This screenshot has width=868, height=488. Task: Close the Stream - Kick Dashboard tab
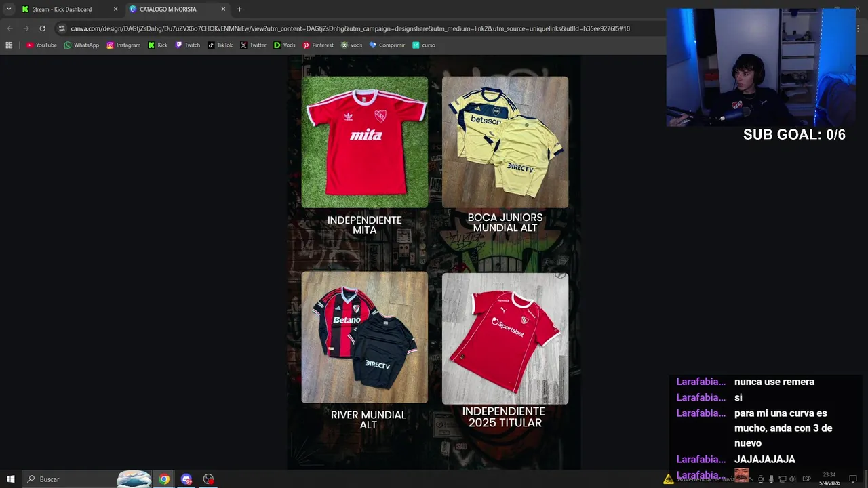(x=115, y=9)
